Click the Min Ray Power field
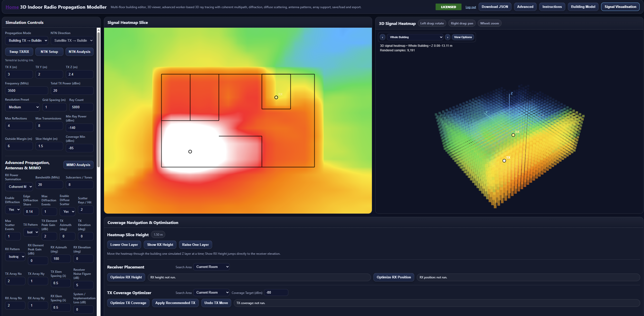The height and width of the screenshot is (316, 644). pos(79,128)
